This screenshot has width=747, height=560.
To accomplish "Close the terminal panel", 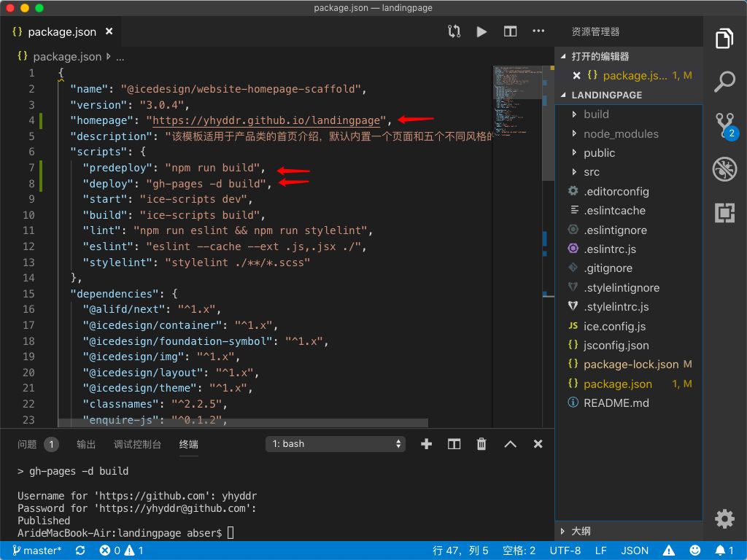I will click(x=538, y=444).
